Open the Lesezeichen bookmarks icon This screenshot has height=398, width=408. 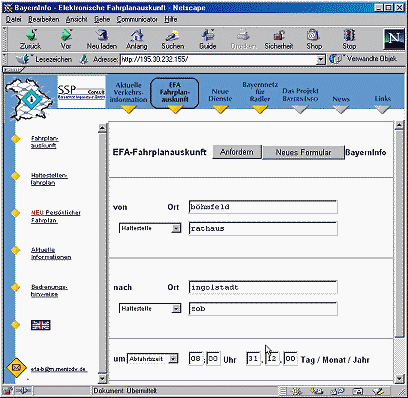pyautogui.click(x=23, y=59)
